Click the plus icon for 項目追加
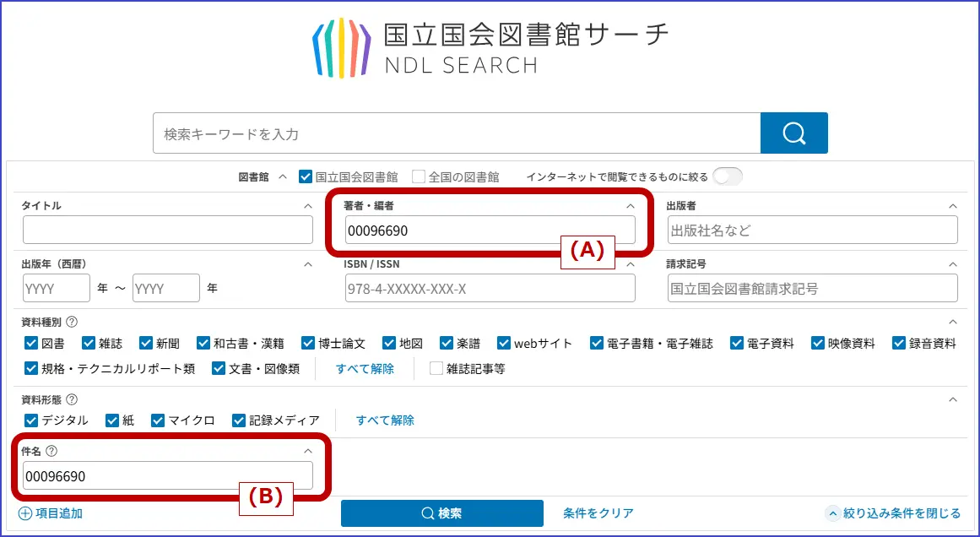Screen dimensions: 980x537 [24, 513]
